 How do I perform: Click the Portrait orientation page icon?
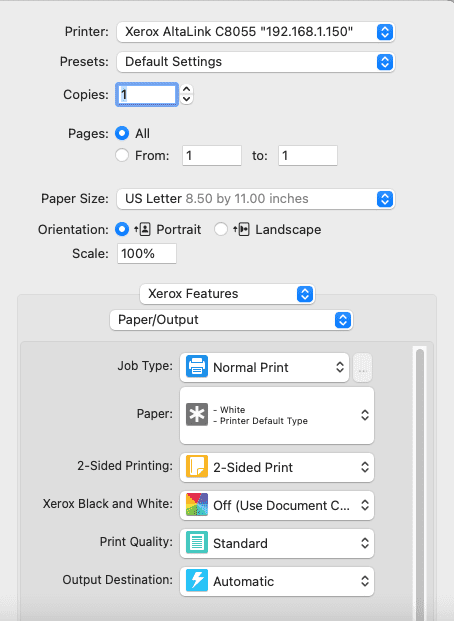tap(143, 229)
